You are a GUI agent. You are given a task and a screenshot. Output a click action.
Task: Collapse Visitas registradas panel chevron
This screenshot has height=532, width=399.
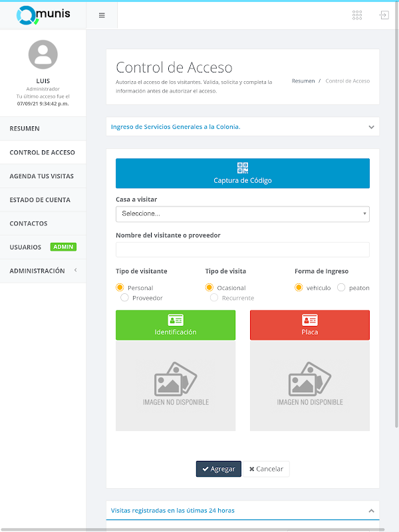click(x=372, y=511)
